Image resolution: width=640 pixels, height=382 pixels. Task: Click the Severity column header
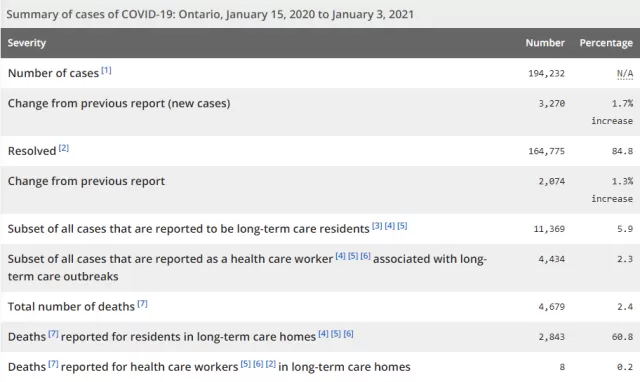point(27,43)
